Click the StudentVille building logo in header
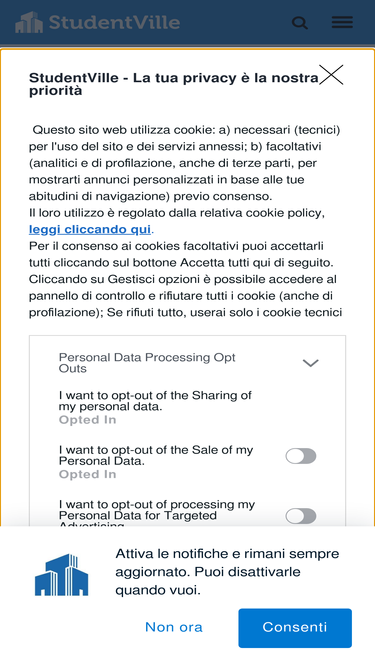 [29, 22]
